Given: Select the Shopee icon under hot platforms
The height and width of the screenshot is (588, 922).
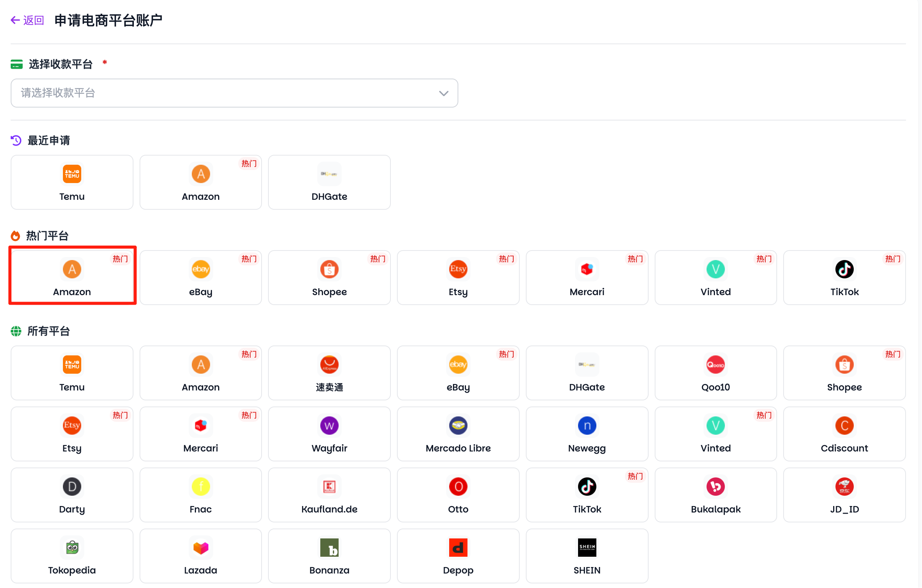Looking at the screenshot, I should click(329, 269).
